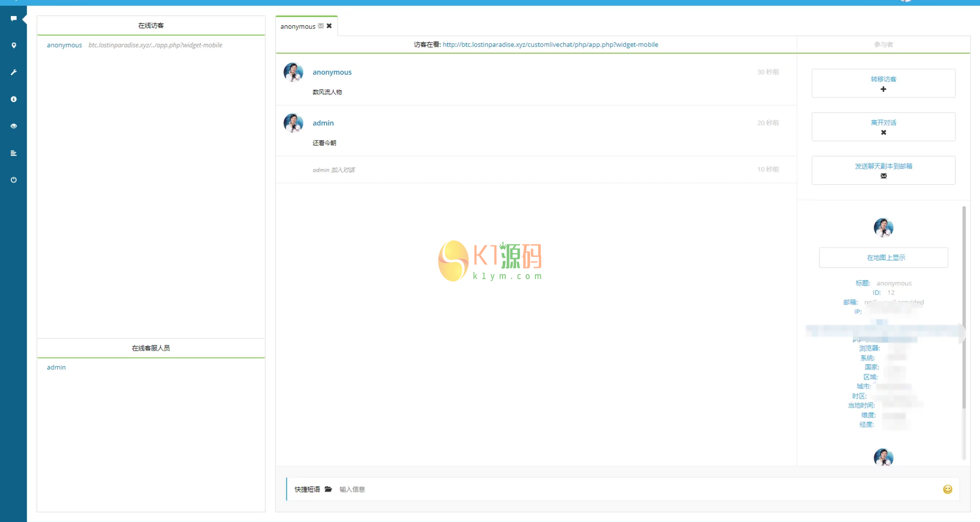The width and height of the screenshot is (980, 522).
Task: Click the visitor avatar above the map button
Action: click(883, 227)
